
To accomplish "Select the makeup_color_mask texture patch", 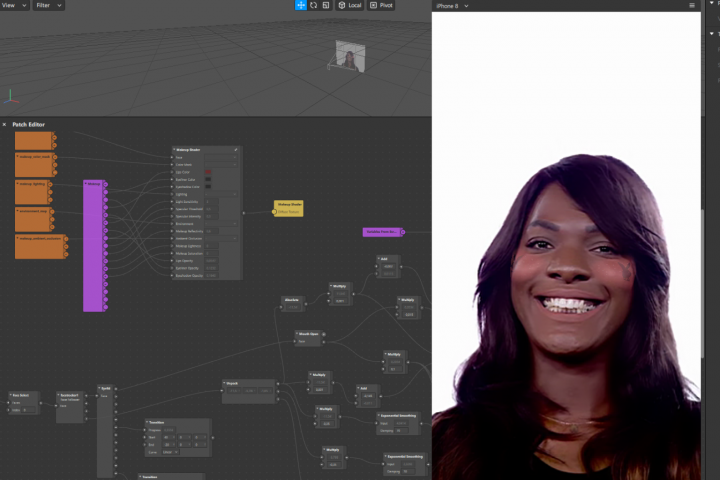I will tap(35, 165).
